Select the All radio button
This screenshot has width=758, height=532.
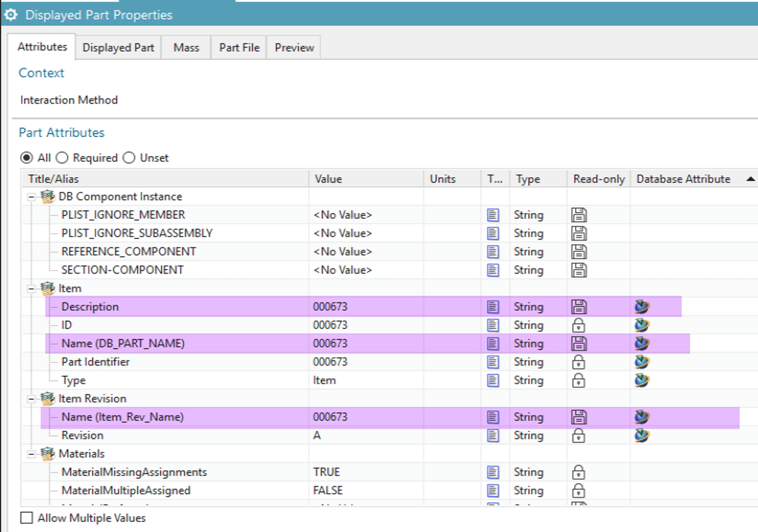(26, 158)
